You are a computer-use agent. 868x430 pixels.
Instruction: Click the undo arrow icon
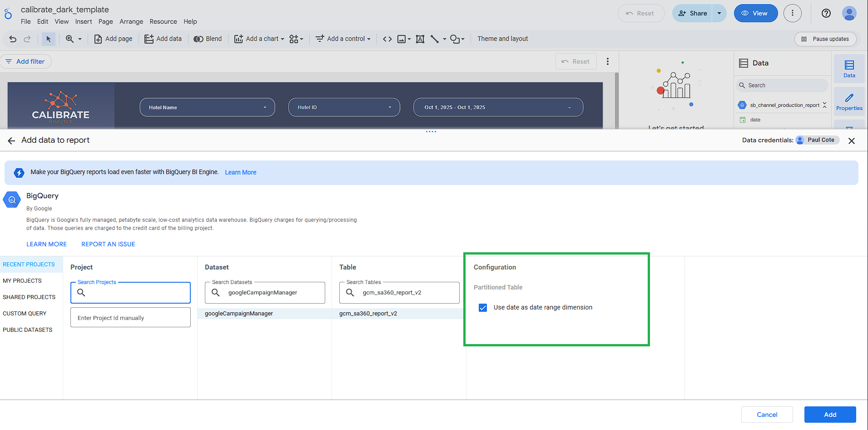13,39
